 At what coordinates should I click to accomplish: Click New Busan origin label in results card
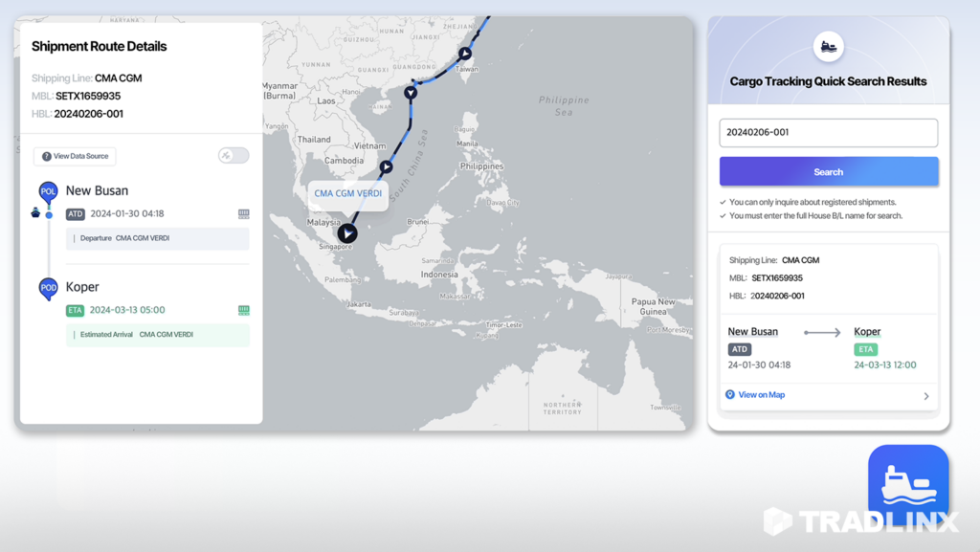coord(752,332)
